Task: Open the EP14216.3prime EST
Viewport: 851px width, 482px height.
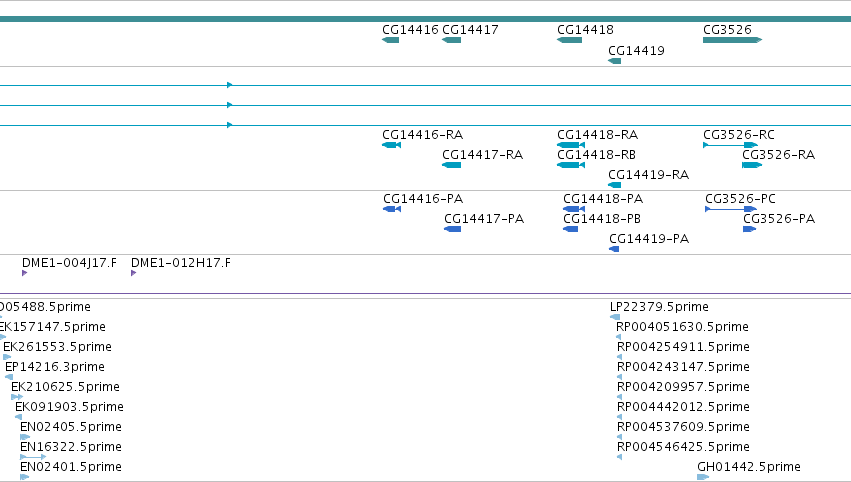Action: pos(9,377)
